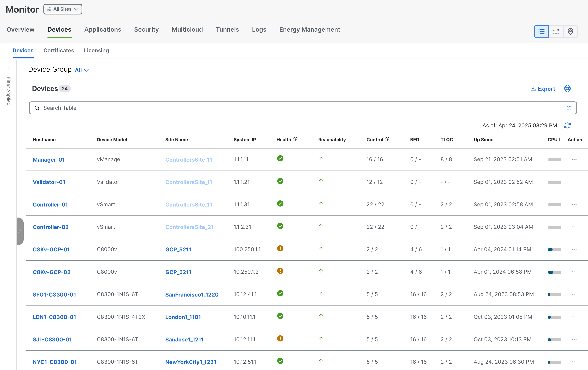Open advanced filter icon in search bar
This screenshot has width=588, height=370.
569,108
